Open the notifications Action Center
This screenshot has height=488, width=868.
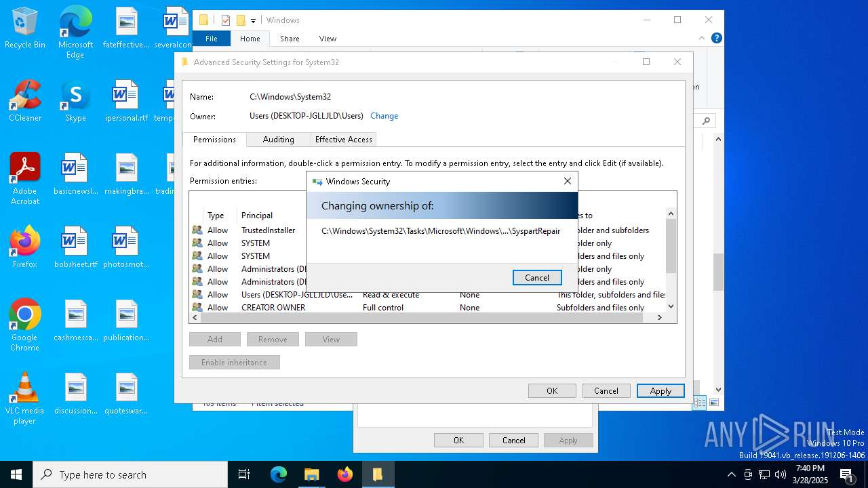click(847, 474)
